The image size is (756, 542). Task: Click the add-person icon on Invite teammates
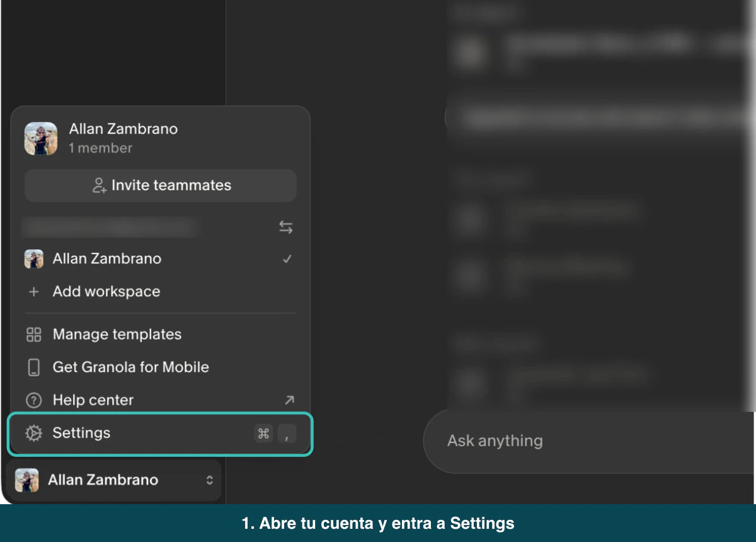tap(99, 185)
